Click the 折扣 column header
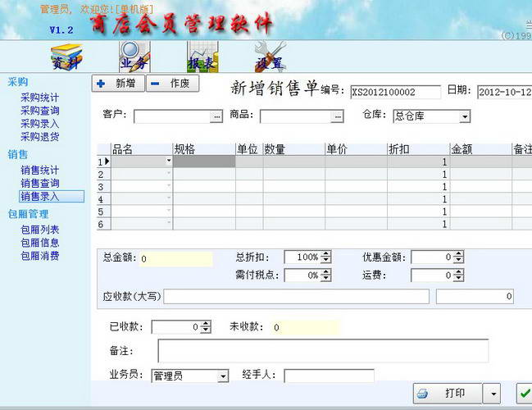This screenshot has height=410, width=532. click(x=419, y=149)
